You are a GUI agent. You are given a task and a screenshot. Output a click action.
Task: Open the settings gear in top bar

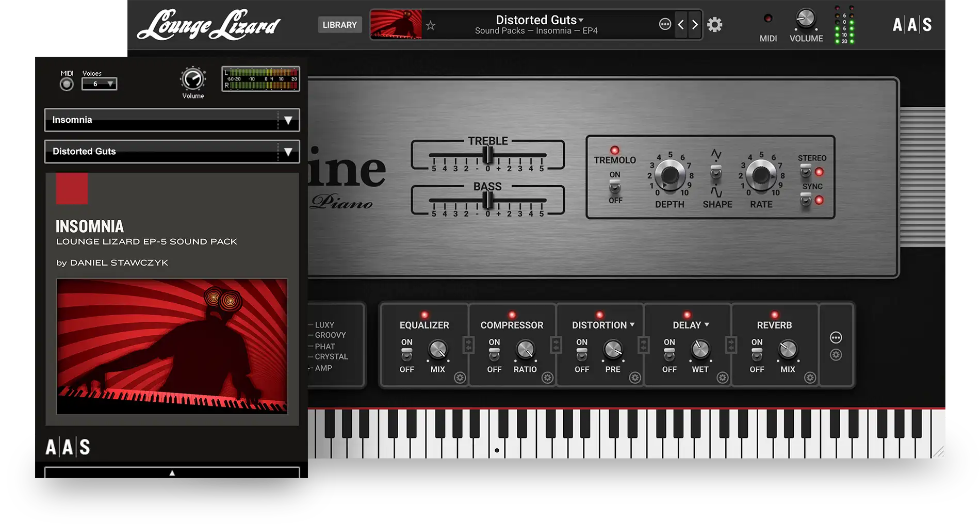(714, 25)
